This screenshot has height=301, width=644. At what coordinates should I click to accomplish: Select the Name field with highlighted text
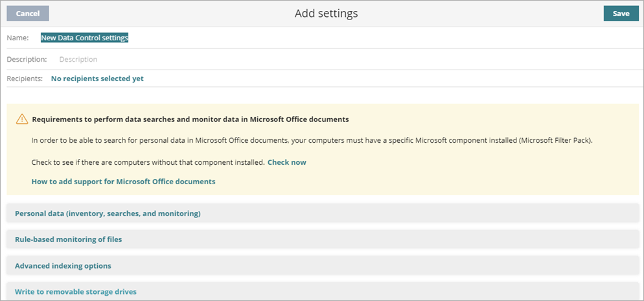pyautogui.click(x=84, y=38)
